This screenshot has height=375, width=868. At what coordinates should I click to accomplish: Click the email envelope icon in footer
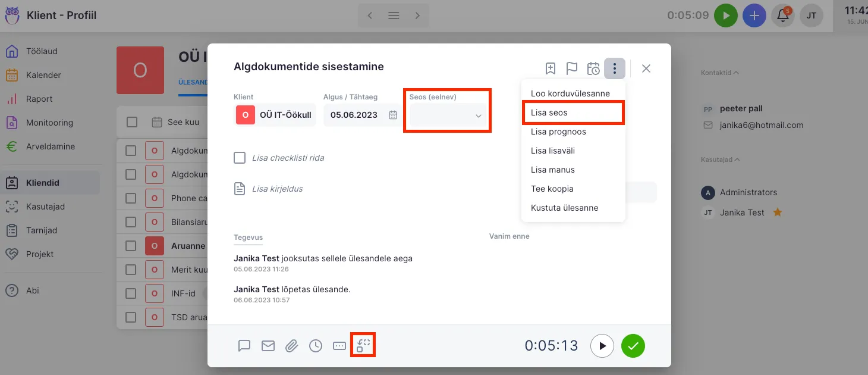268,346
